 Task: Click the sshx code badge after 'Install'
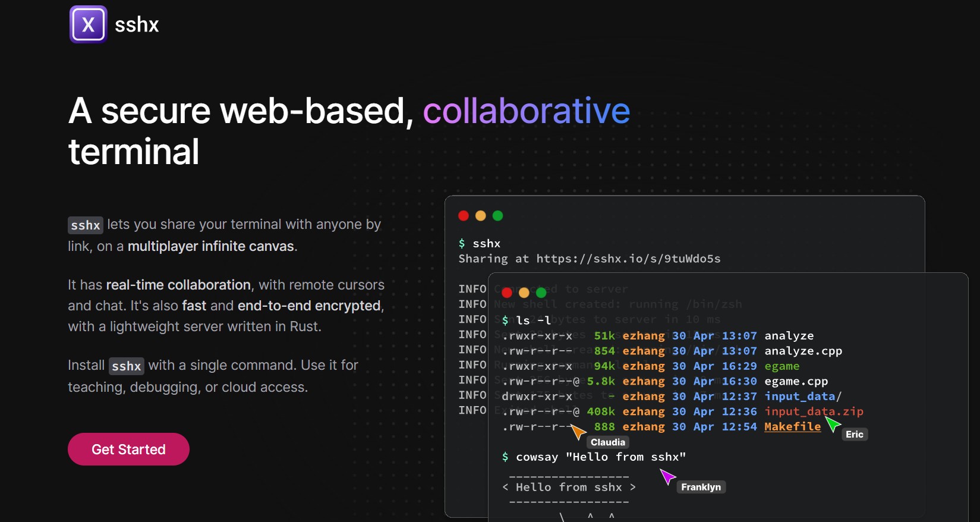pyautogui.click(x=127, y=366)
